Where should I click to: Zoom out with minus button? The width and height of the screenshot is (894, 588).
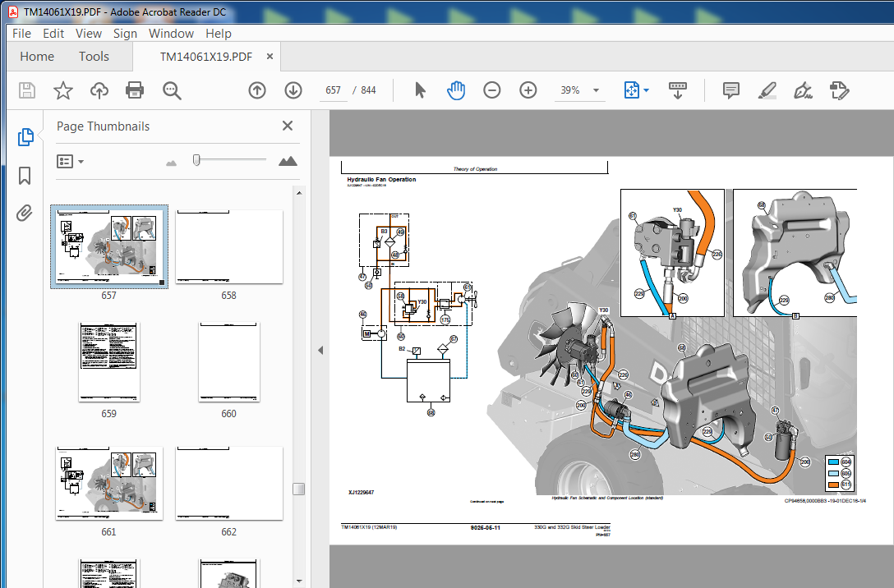[491, 90]
